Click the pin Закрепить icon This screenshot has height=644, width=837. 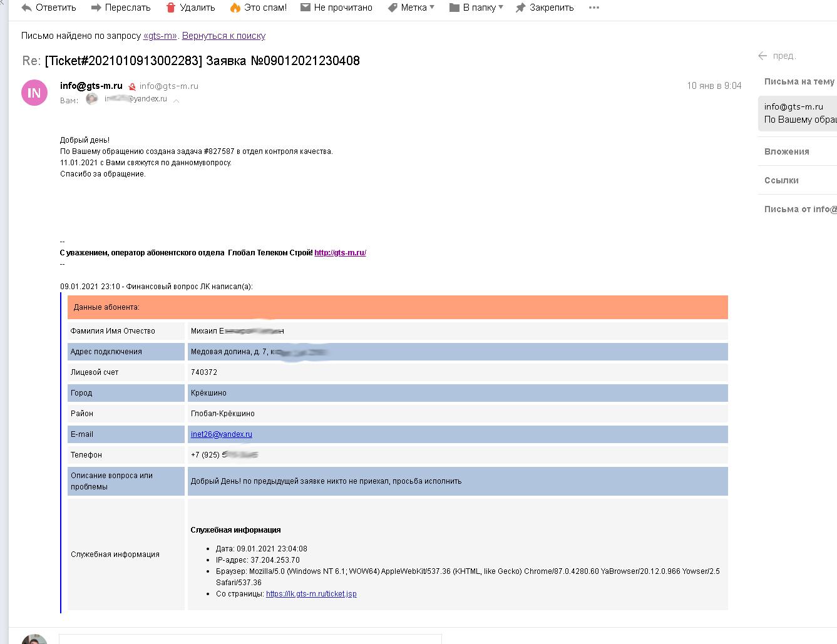520,8
